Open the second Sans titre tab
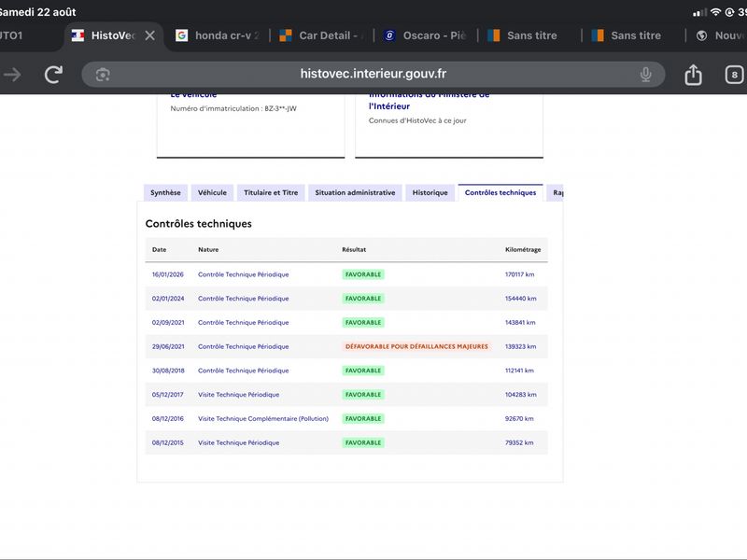This screenshot has height=560, width=747. pyautogui.click(x=627, y=35)
